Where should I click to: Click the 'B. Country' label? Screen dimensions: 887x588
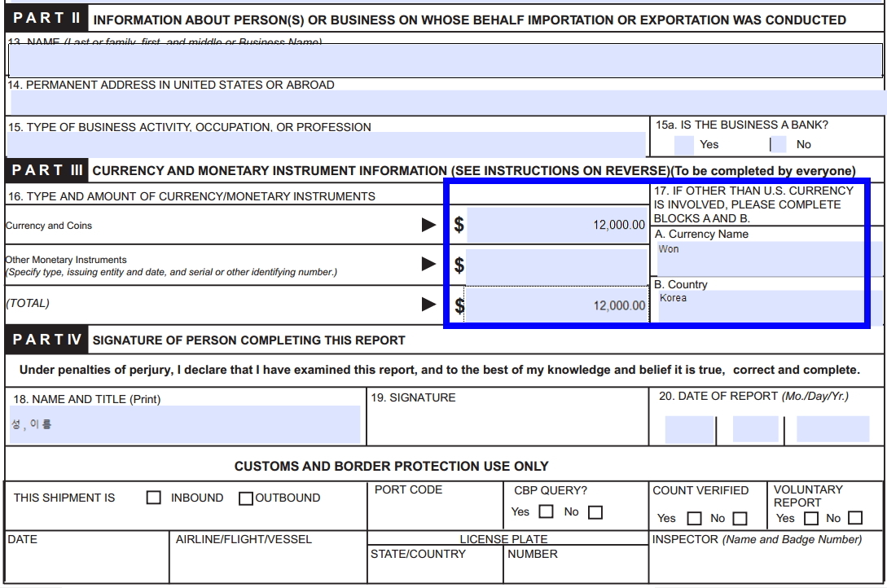[x=681, y=284]
